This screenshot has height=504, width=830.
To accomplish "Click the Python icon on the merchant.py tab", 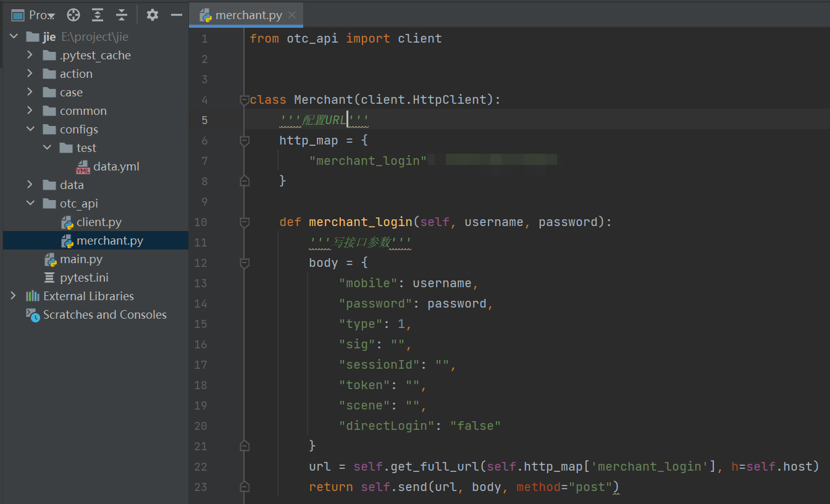I will pos(206,15).
